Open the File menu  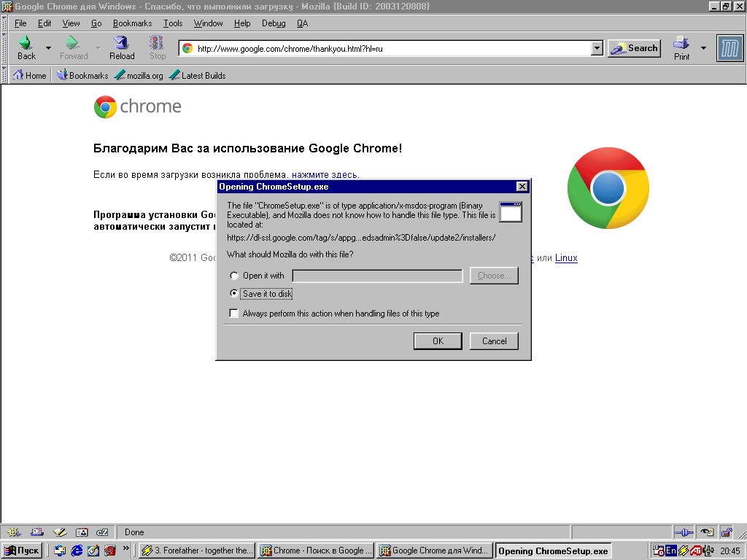[20, 23]
